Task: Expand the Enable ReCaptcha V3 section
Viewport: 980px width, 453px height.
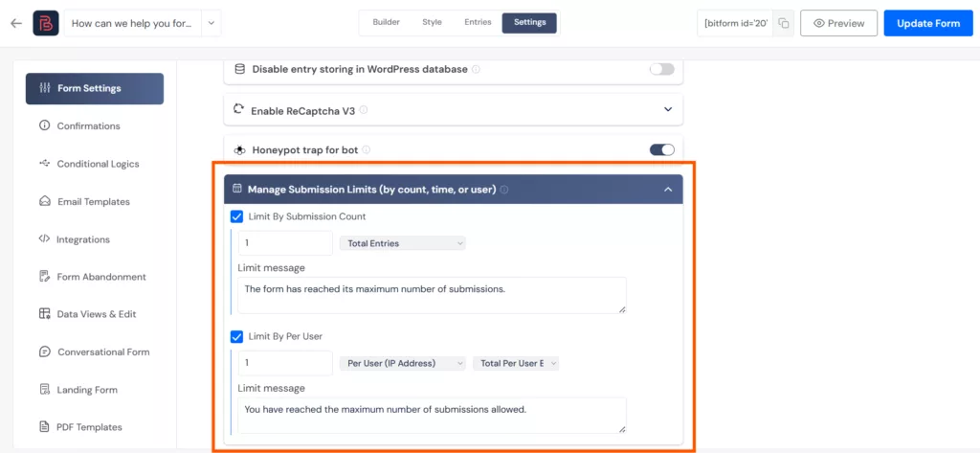Action: click(x=668, y=109)
